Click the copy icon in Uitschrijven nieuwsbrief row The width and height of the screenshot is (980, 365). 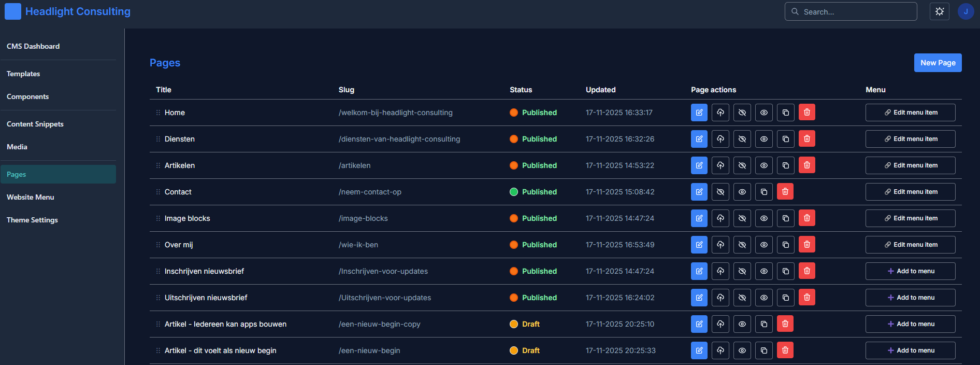[786, 298]
